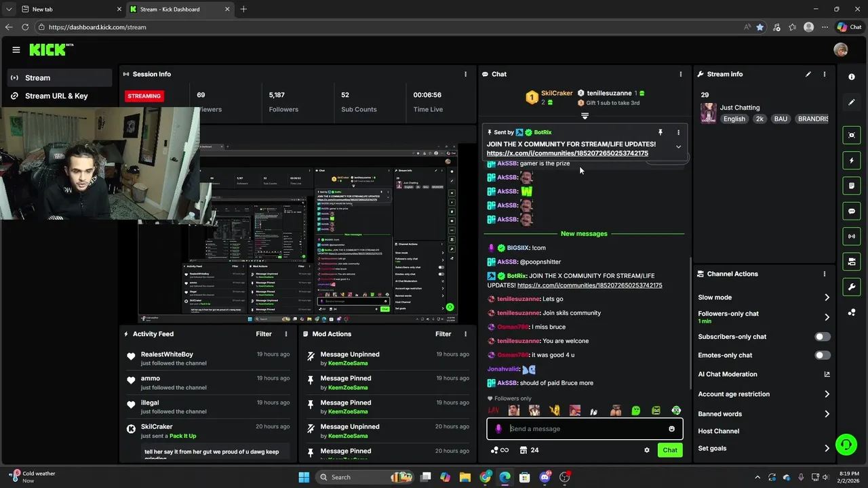Image resolution: width=868 pixels, height=488 pixels.
Task: Toggle Subscribers-only chat switch
Action: 822,337
